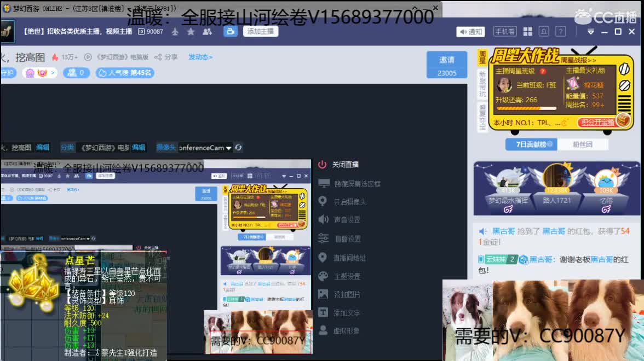Click the monitor icon for 隐藏屏幕选区框
The height and width of the screenshot is (361, 644).
point(324,183)
